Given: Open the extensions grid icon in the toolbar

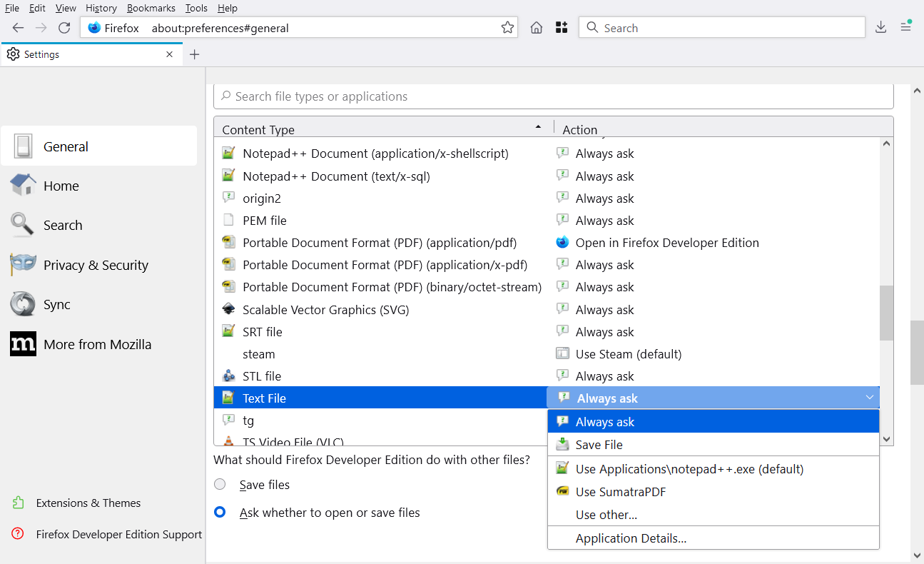Looking at the screenshot, I should [562, 28].
